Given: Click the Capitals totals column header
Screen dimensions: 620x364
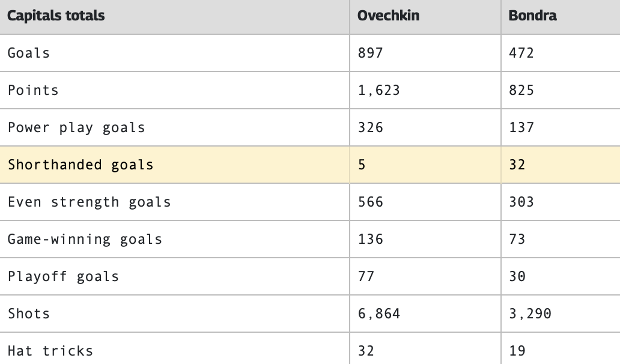Looking at the screenshot, I should 56,16.
